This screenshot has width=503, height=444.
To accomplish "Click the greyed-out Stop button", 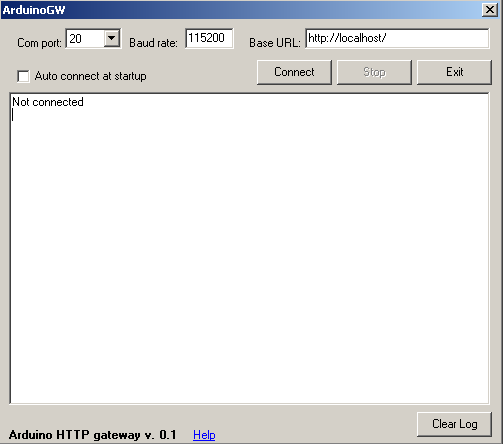I will click(x=374, y=72).
